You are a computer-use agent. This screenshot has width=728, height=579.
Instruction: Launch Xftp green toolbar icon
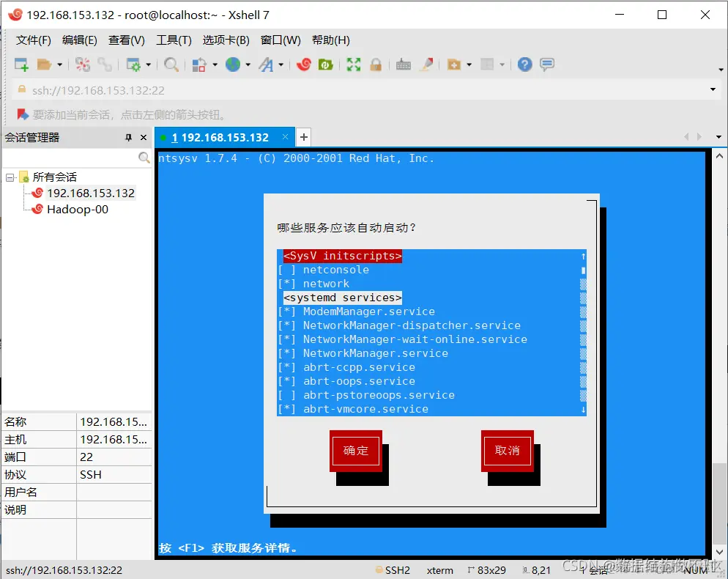pyautogui.click(x=325, y=64)
